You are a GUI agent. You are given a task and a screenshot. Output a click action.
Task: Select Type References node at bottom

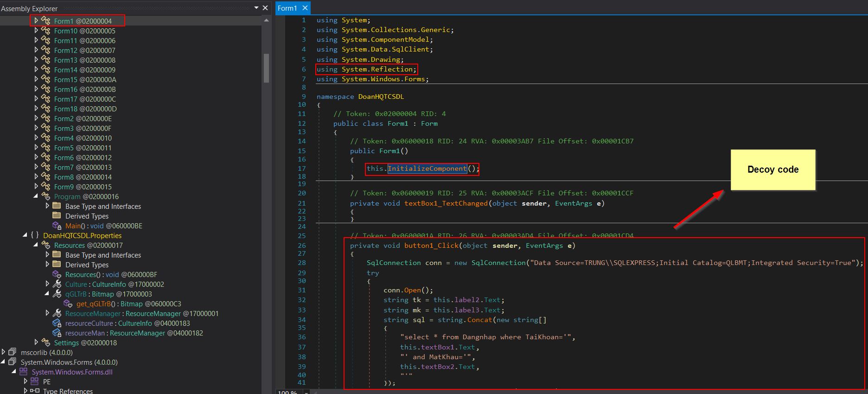[x=68, y=391]
